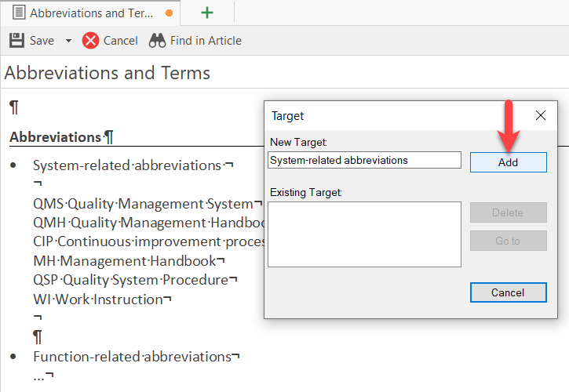Screen dimensions: 569x392
Task: Click the orange unsaved-changes dot
Action: pyautogui.click(x=169, y=13)
